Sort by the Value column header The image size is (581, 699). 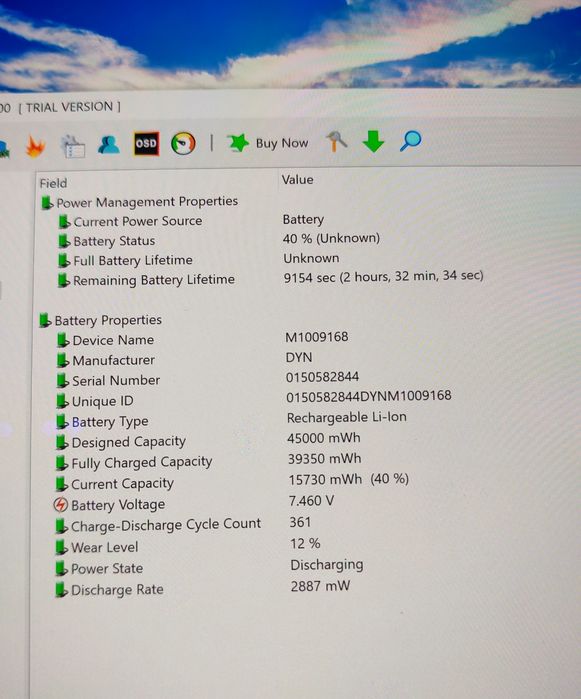297,180
